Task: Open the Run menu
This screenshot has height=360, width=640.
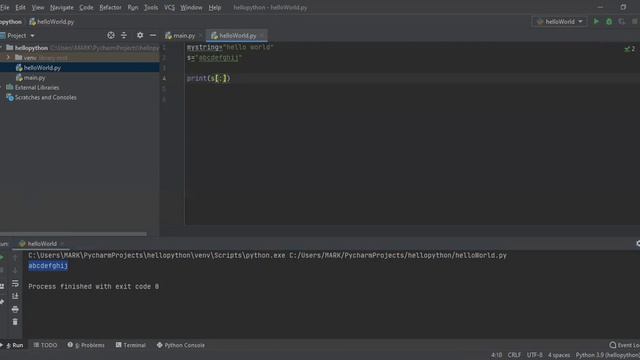Action: 133,7
